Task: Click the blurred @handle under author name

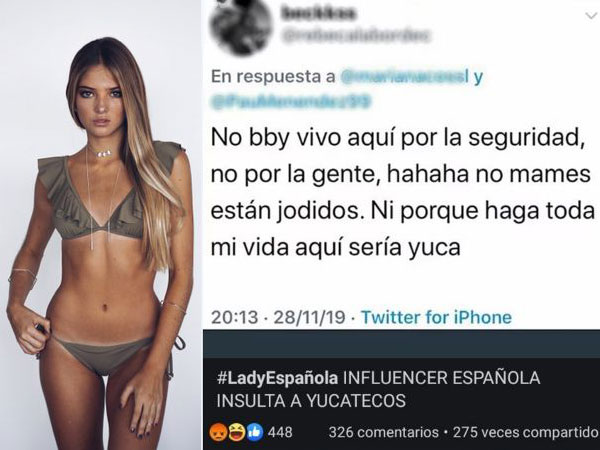Action: (x=357, y=36)
